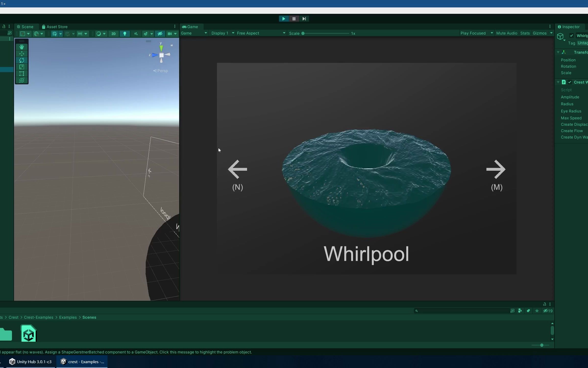This screenshot has width=588, height=368.
Task: Click the Step frame button
Action: point(304,19)
